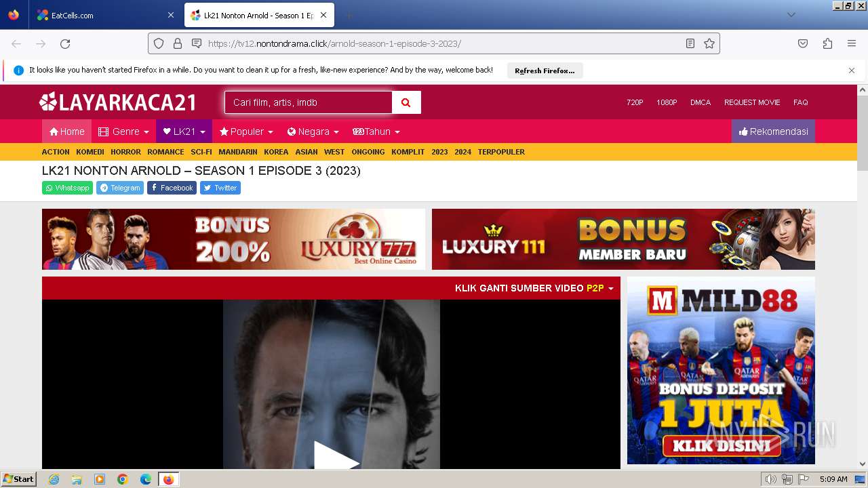
Task: Select the KOMPLIT category
Action: 408,152
